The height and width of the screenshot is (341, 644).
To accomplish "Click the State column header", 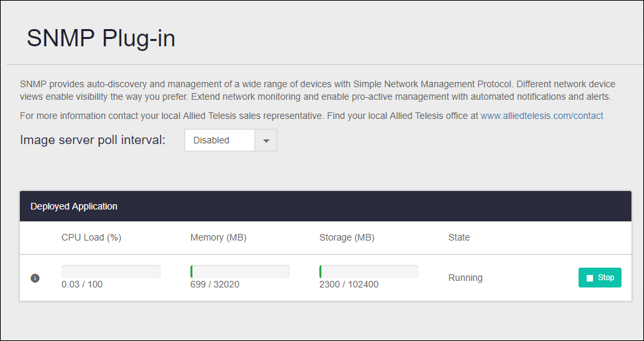I will tap(459, 237).
